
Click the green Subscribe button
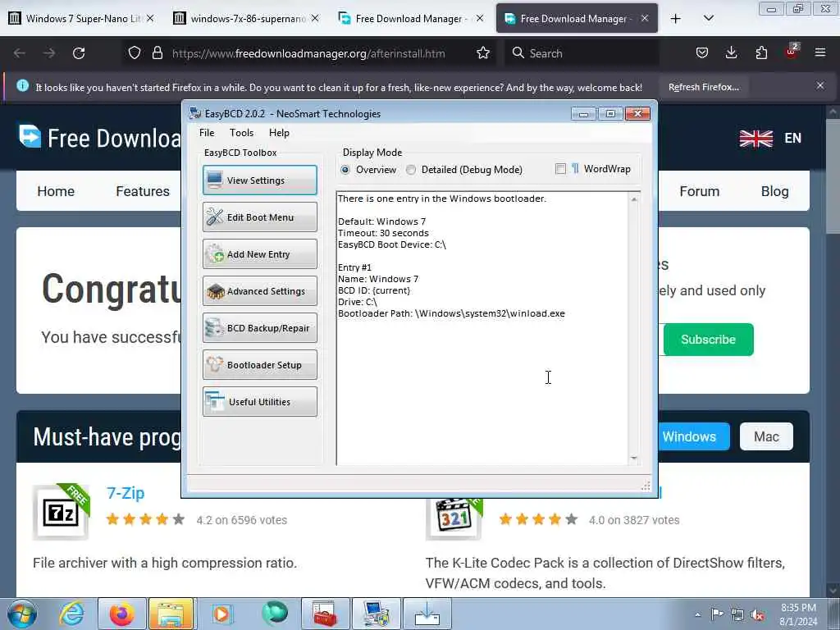click(x=708, y=340)
